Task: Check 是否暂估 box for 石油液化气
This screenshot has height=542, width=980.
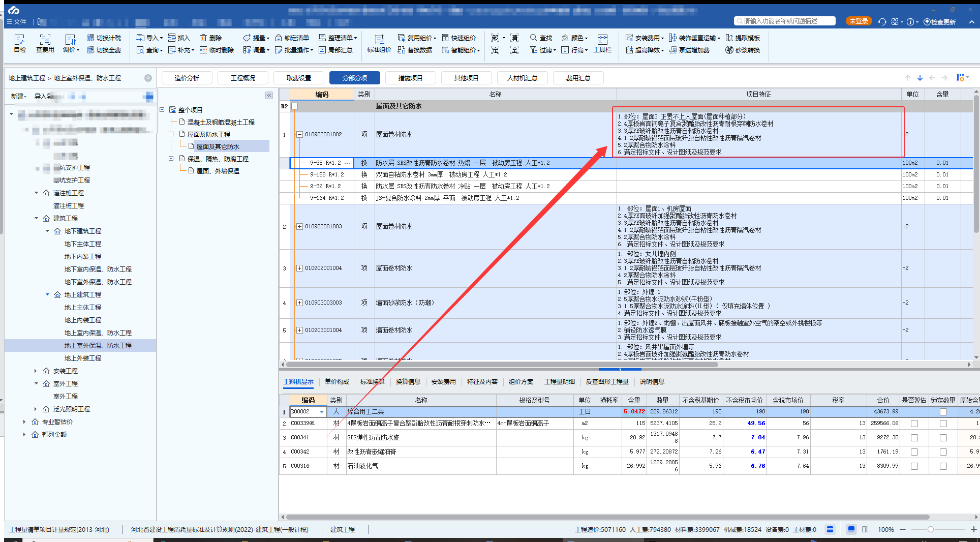Action: (914, 466)
